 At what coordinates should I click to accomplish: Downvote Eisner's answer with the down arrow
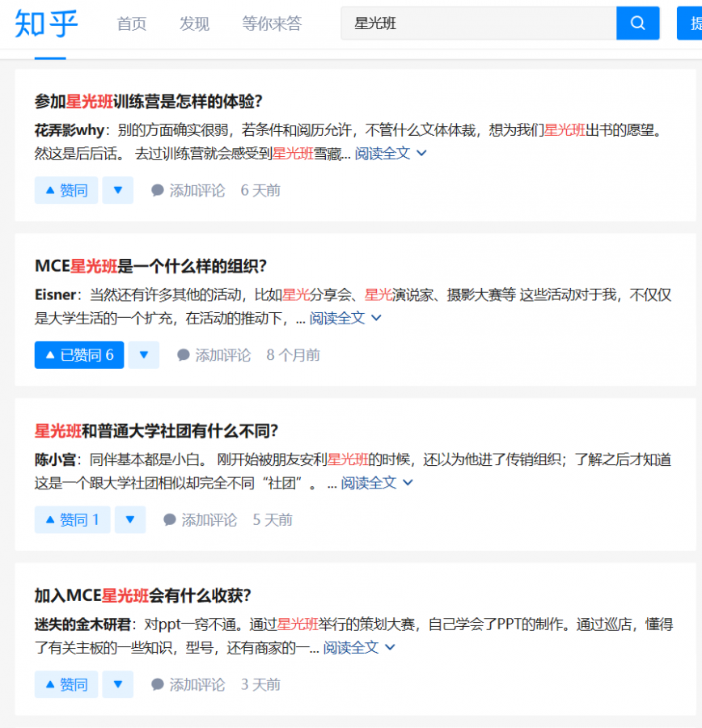pyautogui.click(x=144, y=355)
